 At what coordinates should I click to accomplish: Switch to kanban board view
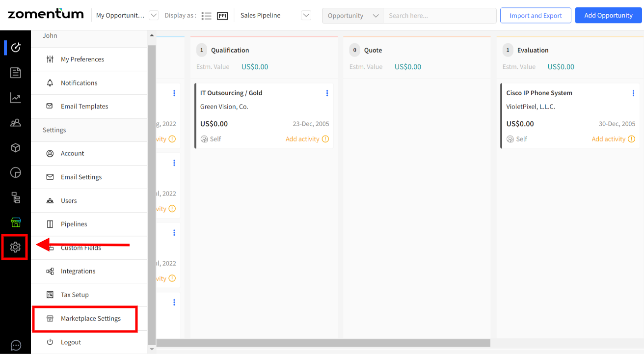222,15
